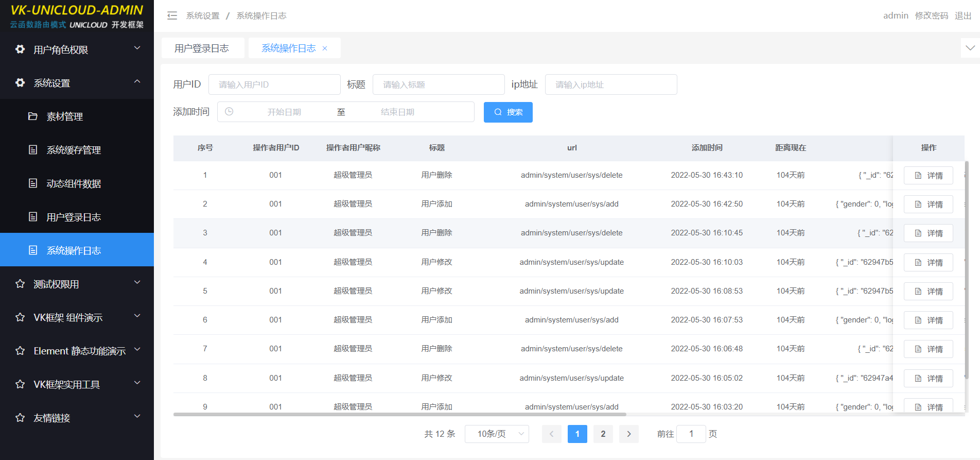Expand the Element 静态功能演示 menu chevron
This screenshot has width=980, height=460.
tap(137, 349)
